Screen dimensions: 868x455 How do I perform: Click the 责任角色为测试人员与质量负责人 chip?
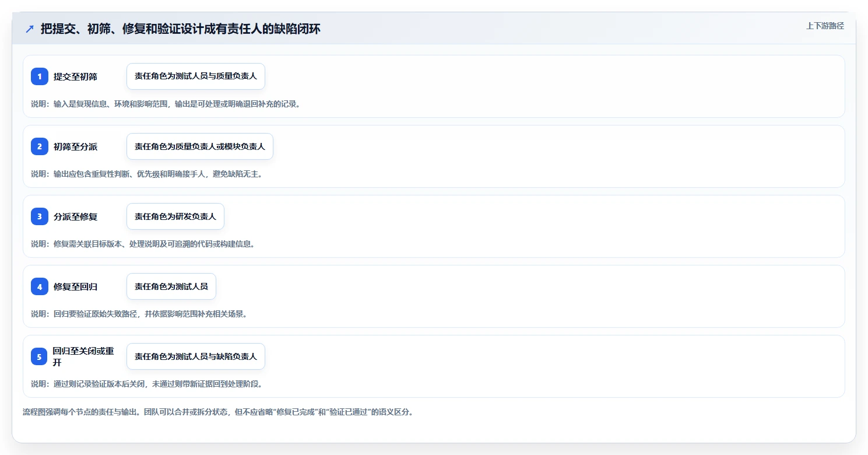196,76
